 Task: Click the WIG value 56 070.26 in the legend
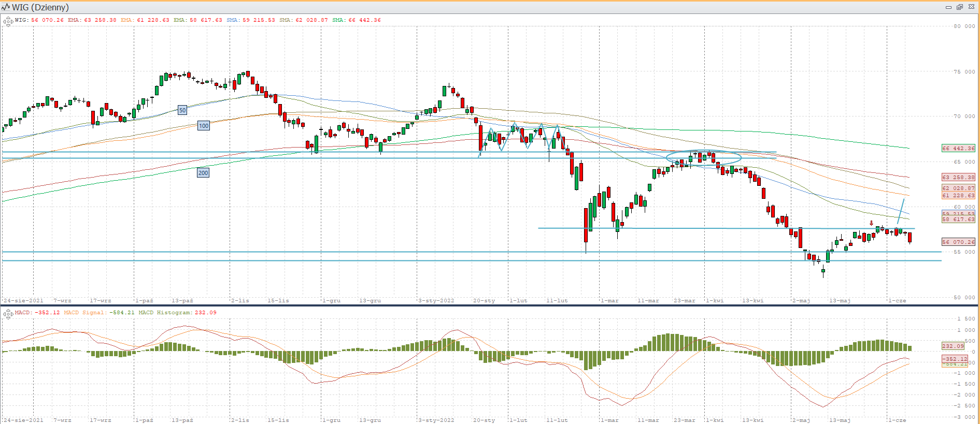(47, 20)
